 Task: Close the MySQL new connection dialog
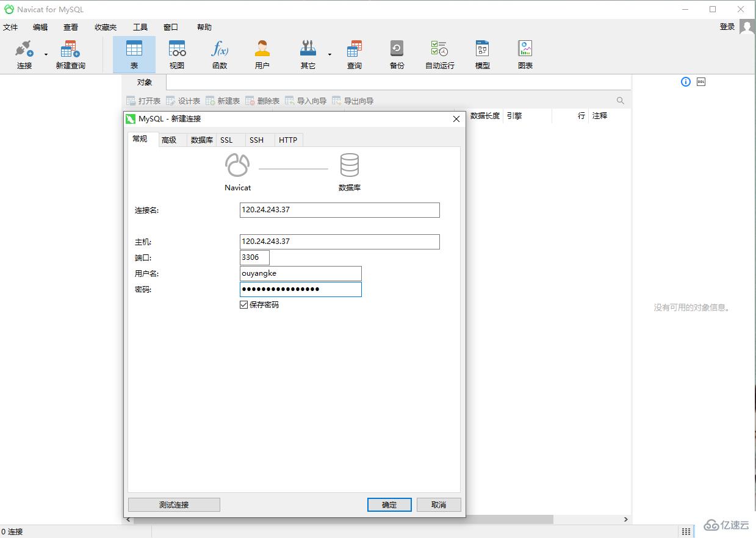tap(456, 119)
